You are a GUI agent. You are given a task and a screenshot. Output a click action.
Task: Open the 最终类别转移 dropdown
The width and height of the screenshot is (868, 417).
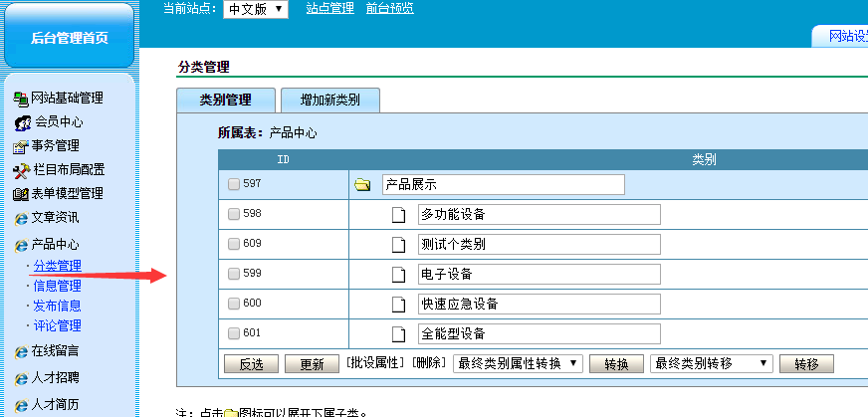[x=711, y=364]
